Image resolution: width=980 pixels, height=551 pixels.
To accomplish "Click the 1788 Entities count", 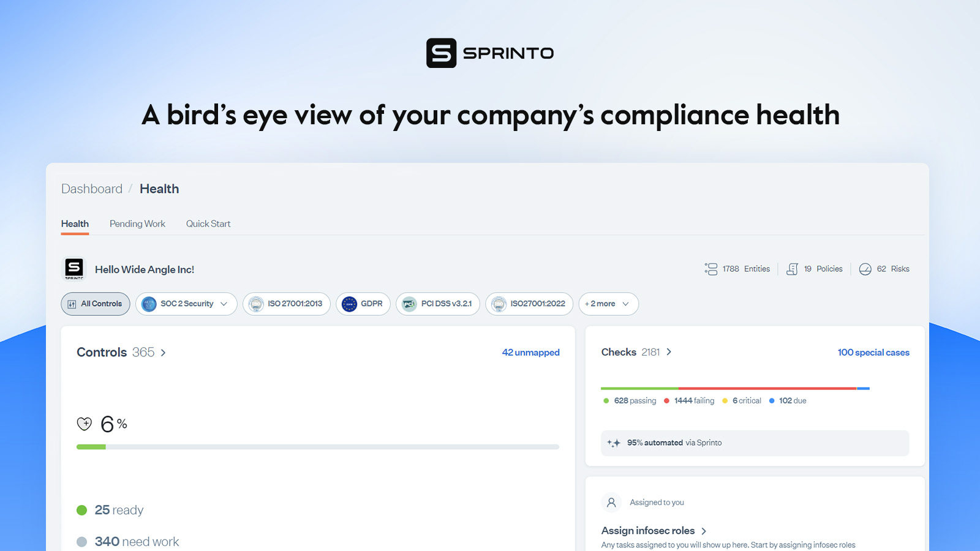I will tap(746, 269).
